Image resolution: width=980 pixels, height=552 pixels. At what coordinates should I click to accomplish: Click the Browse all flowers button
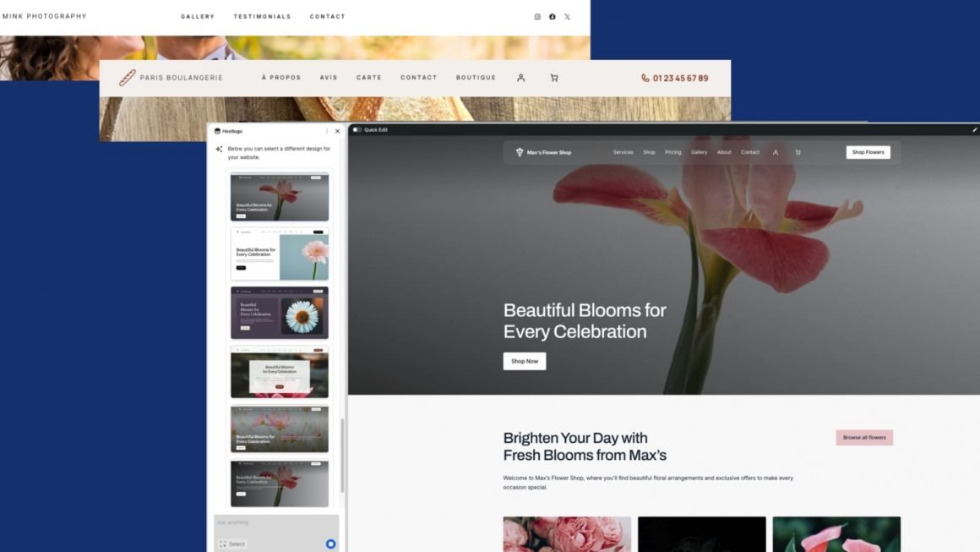click(x=864, y=438)
